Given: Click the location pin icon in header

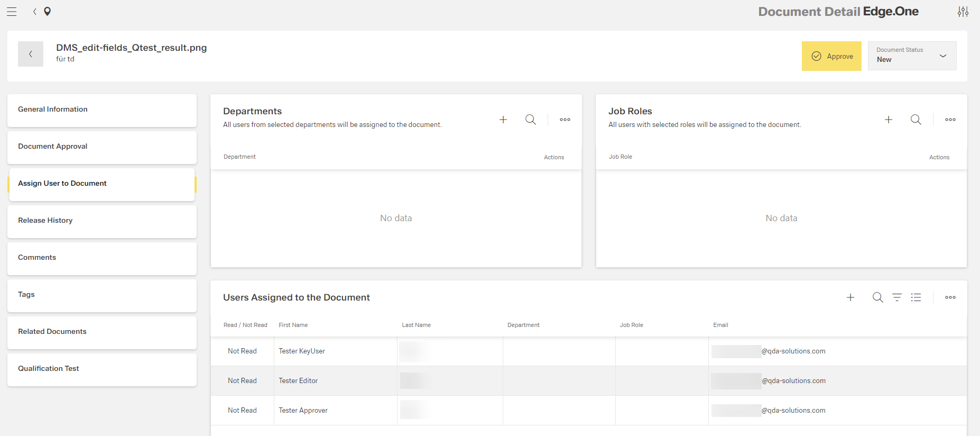Looking at the screenshot, I should click(48, 12).
